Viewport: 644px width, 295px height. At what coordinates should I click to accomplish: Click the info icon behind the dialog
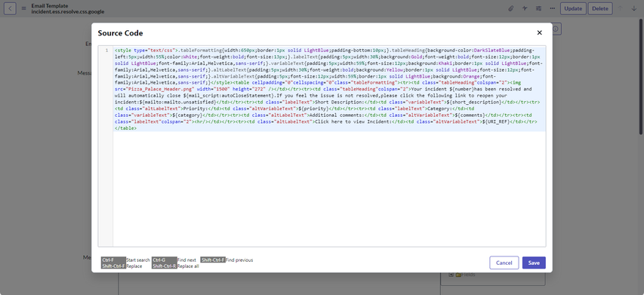coord(556,29)
